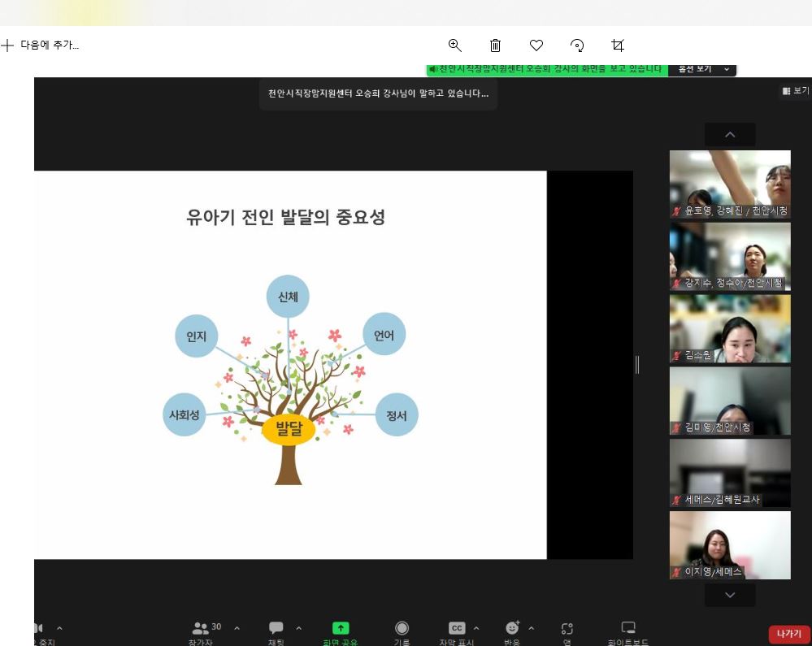Expand the 옵션 보기 dropdown
The height and width of the screenshot is (646, 812).
click(702, 70)
